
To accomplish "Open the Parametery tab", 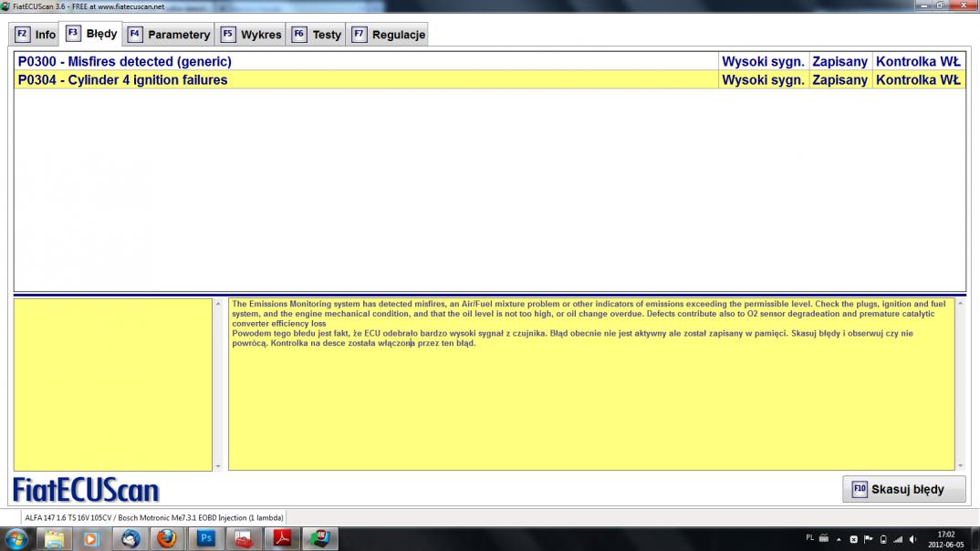I will pos(169,35).
